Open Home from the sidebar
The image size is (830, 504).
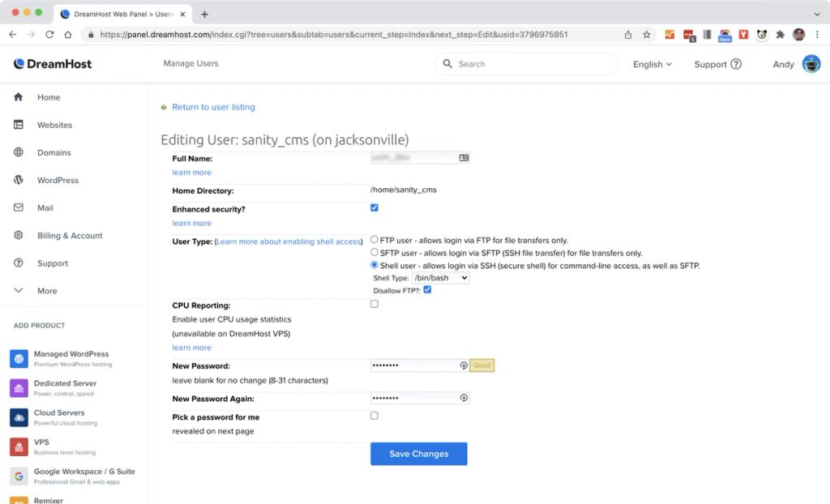49,97
